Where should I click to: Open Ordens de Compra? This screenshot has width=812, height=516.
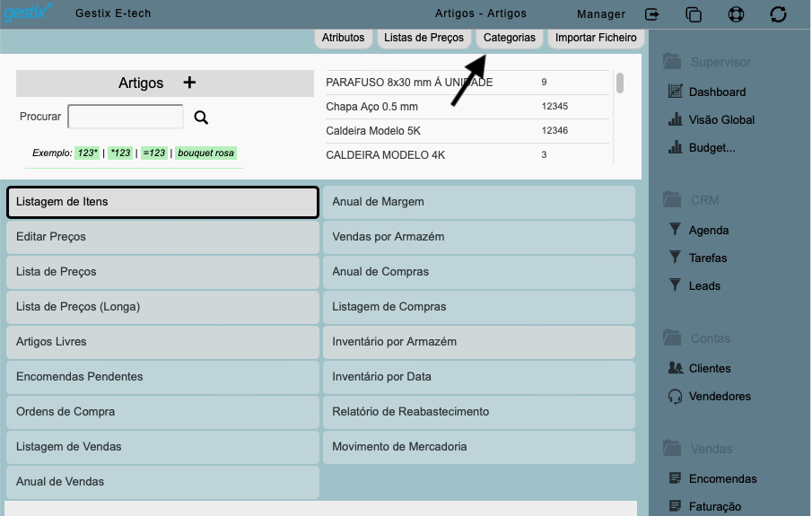pyautogui.click(x=162, y=411)
